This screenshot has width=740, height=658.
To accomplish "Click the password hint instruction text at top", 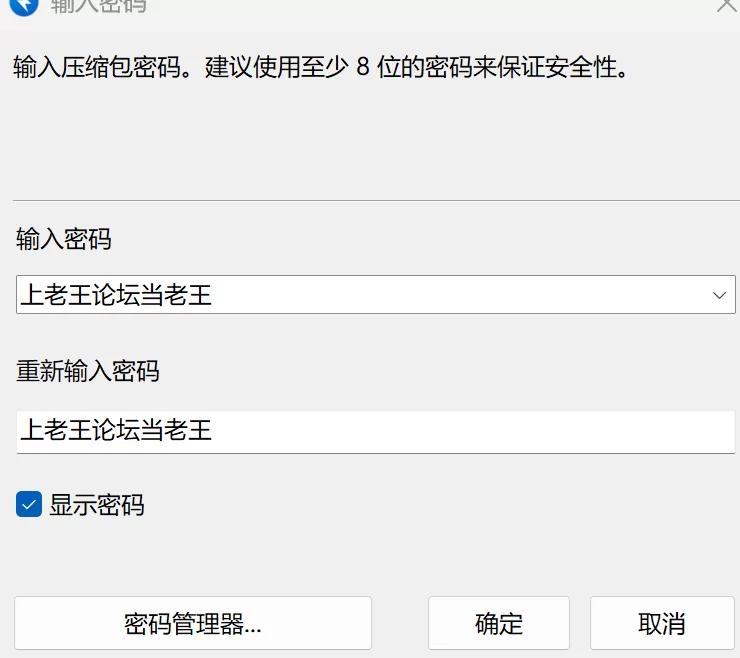I will pos(321,67).
